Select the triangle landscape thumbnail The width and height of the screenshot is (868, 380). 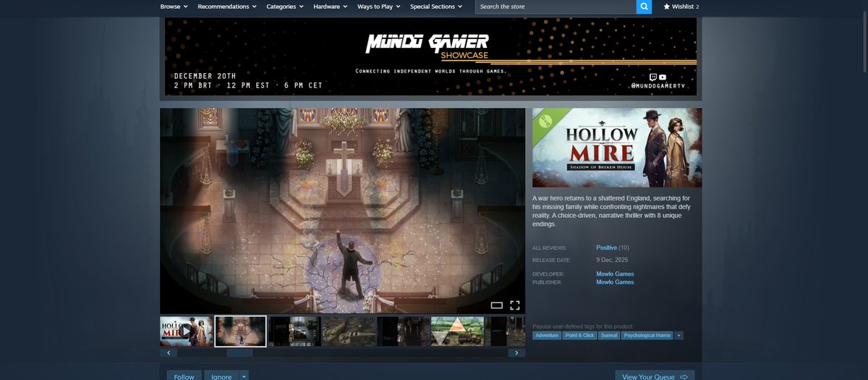tap(458, 331)
